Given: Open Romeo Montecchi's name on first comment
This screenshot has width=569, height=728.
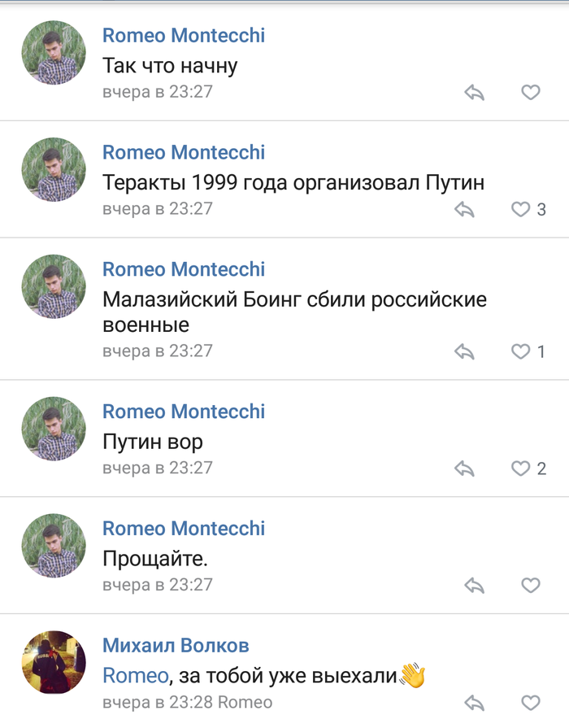Looking at the screenshot, I should pos(184,36).
